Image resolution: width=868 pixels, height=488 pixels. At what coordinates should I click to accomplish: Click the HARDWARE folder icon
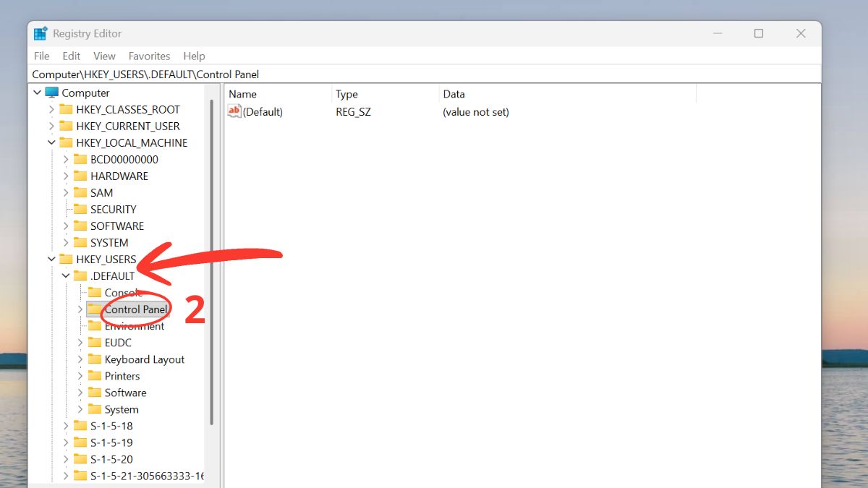pos(80,176)
